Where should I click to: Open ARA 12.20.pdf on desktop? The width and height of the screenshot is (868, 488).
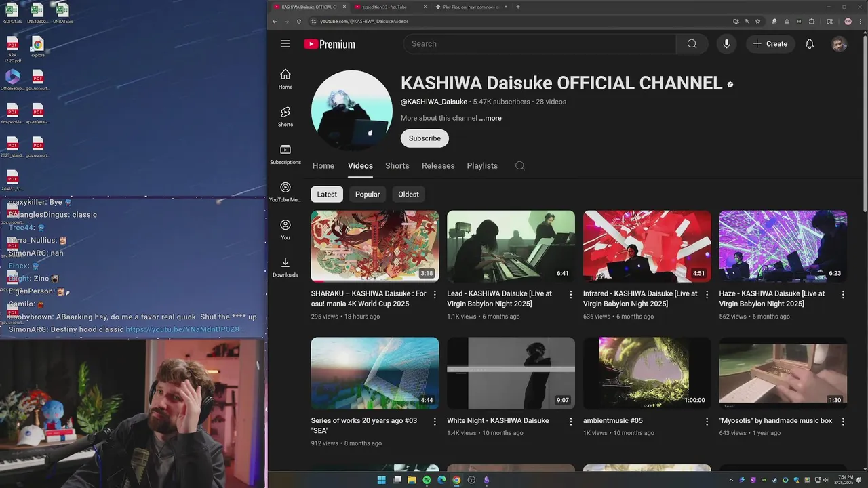(12, 49)
